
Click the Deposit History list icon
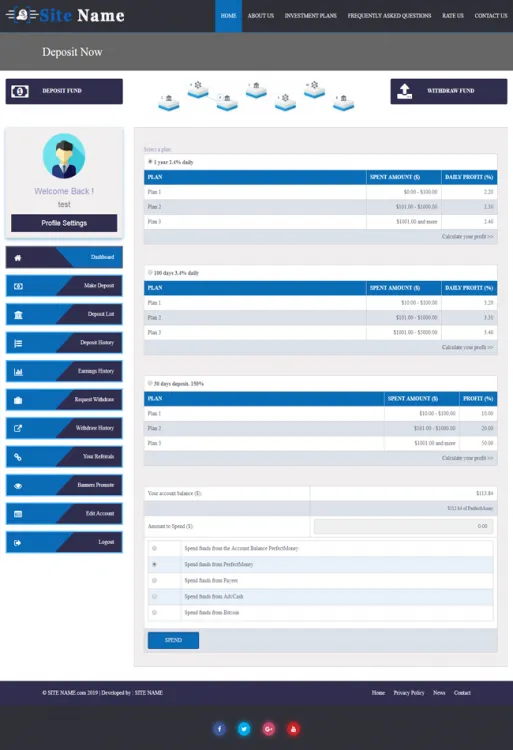pyautogui.click(x=18, y=343)
